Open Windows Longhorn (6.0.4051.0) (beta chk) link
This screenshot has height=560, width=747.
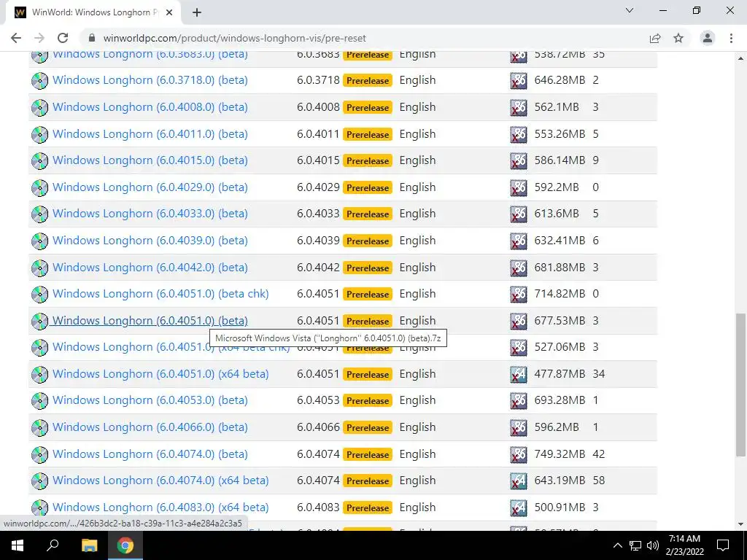click(160, 294)
